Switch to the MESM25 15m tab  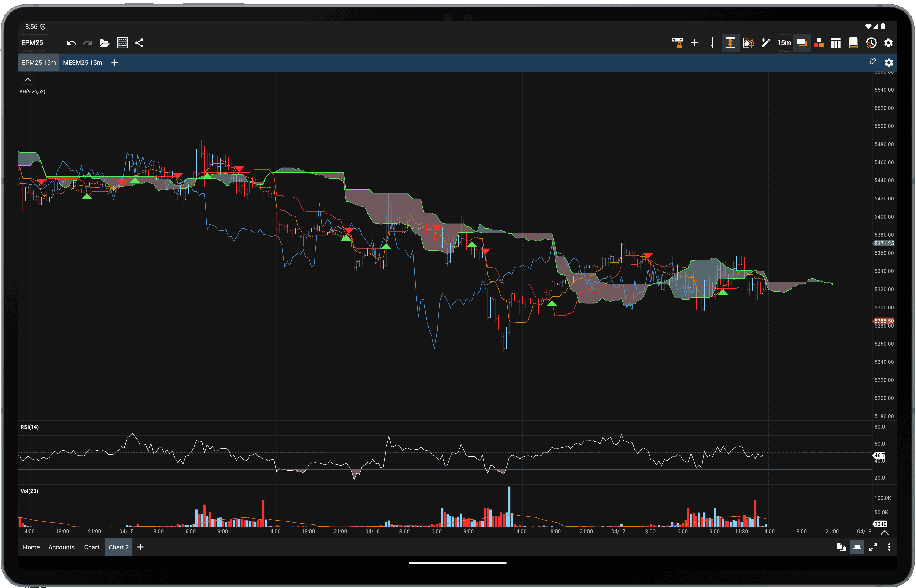tap(83, 62)
